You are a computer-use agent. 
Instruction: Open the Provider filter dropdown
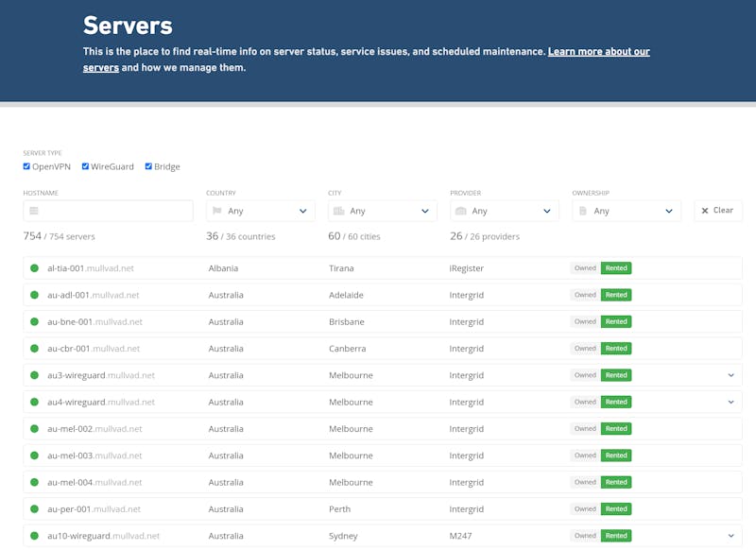[x=505, y=211]
